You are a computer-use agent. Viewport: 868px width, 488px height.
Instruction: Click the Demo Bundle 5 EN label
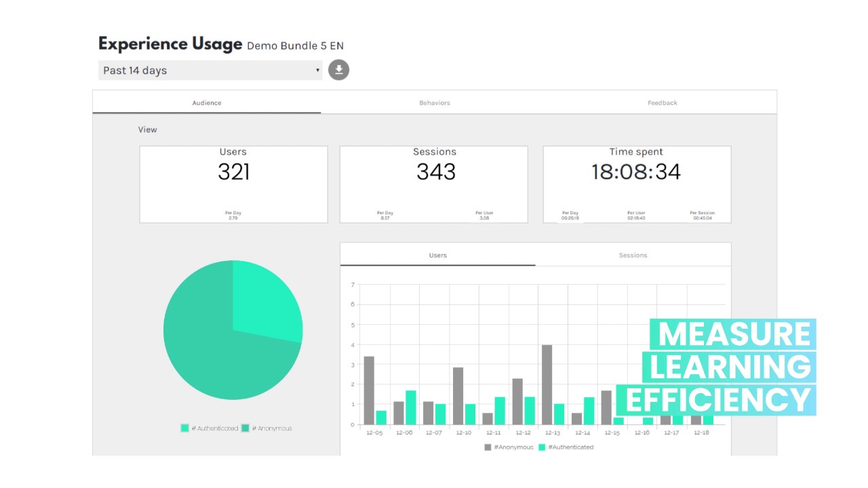pos(295,46)
